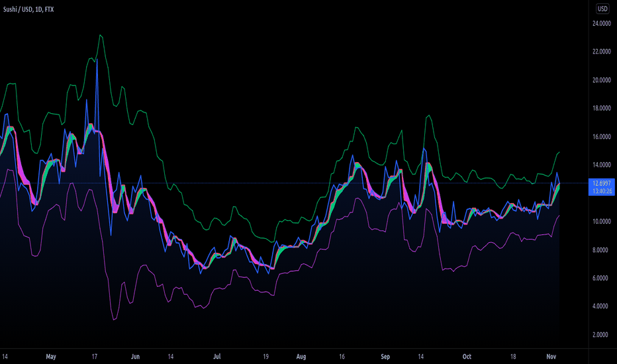Click the 4.0000 price axis label

tap(600, 306)
